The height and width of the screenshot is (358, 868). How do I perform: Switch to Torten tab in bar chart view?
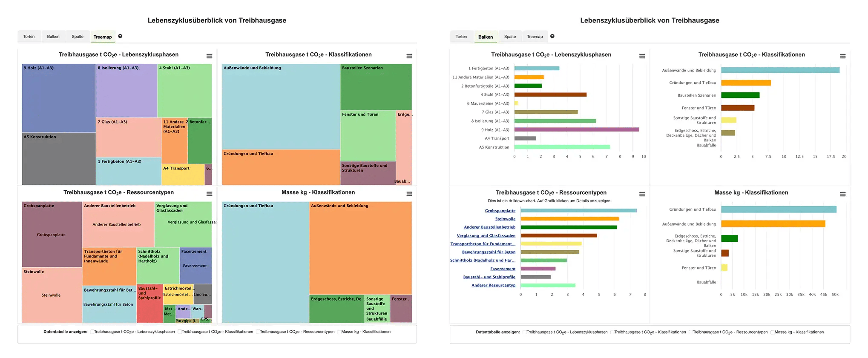[x=461, y=37]
